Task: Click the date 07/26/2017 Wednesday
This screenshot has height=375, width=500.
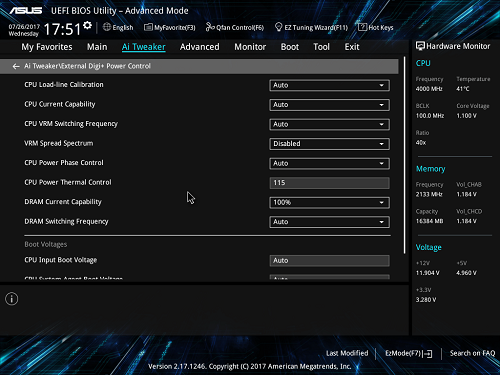Action: pos(24,30)
